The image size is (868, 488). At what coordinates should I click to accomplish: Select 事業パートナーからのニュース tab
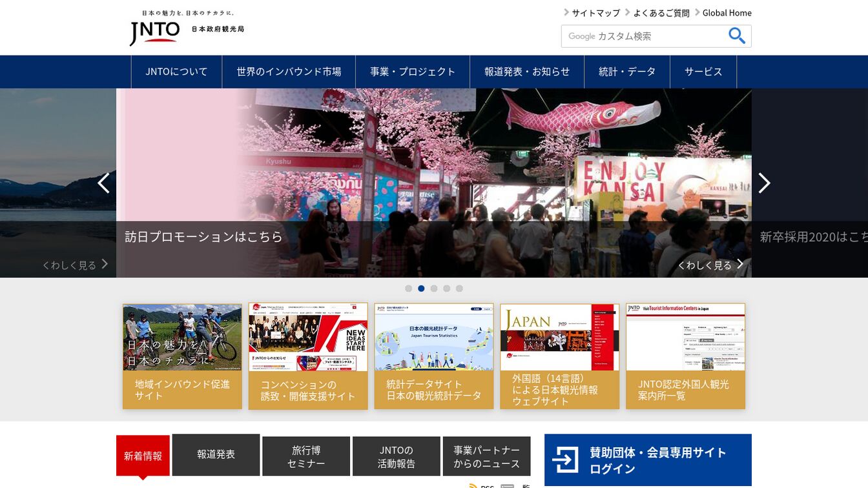tap(486, 456)
